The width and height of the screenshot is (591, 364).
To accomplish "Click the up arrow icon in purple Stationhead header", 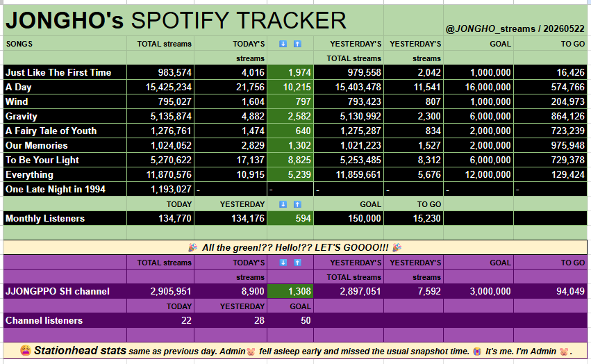I will tap(297, 263).
